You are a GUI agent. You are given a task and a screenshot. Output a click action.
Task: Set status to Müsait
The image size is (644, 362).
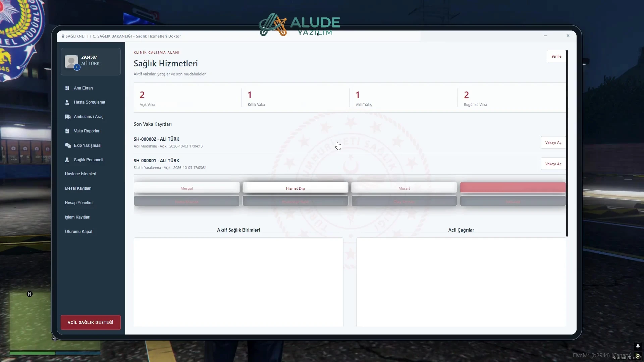404,188
